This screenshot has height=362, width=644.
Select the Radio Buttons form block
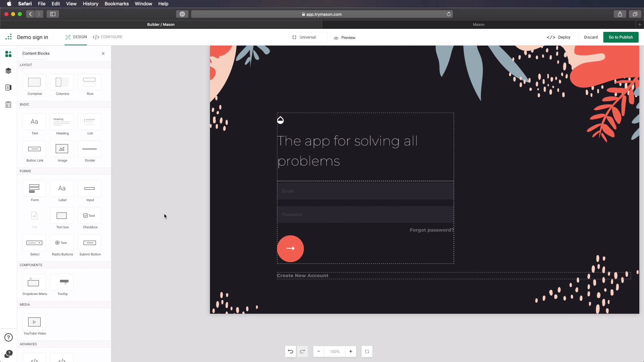62,243
